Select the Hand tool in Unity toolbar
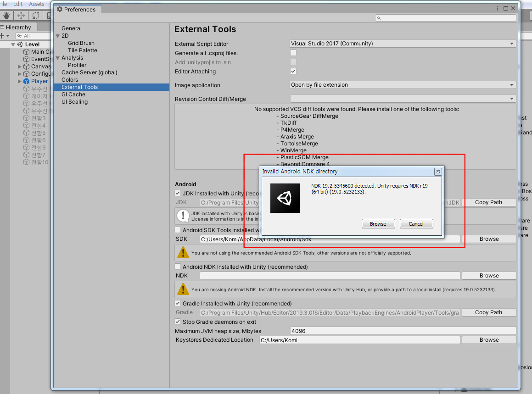The image size is (532, 394). [6, 16]
